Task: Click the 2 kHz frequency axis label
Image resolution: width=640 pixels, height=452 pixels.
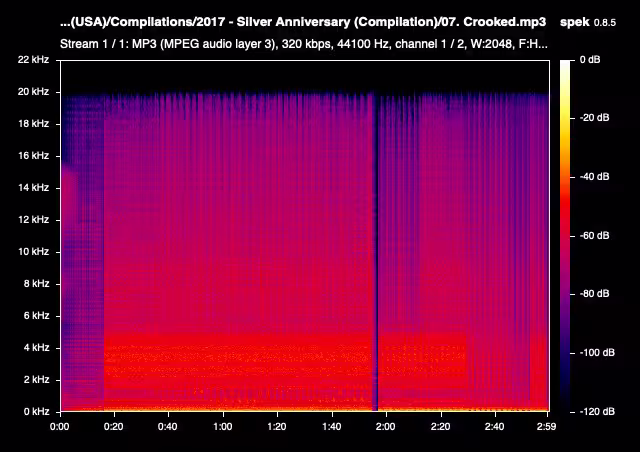Action: [x=36, y=380]
